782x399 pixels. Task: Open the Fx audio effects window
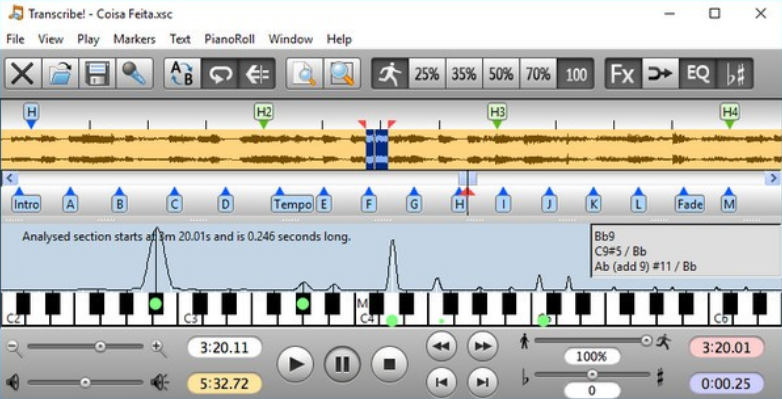pos(623,74)
